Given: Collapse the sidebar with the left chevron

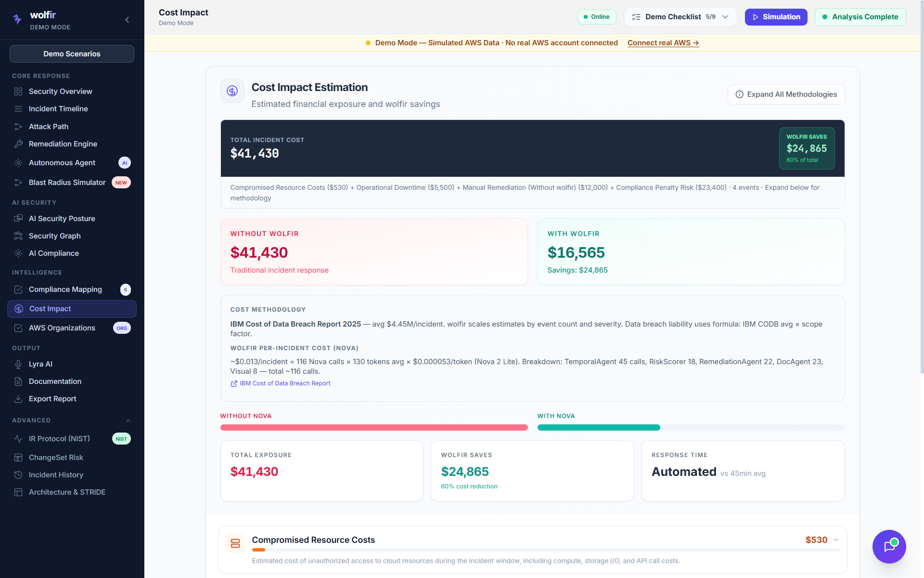Looking at the screenshot, I should coord(127,20).
